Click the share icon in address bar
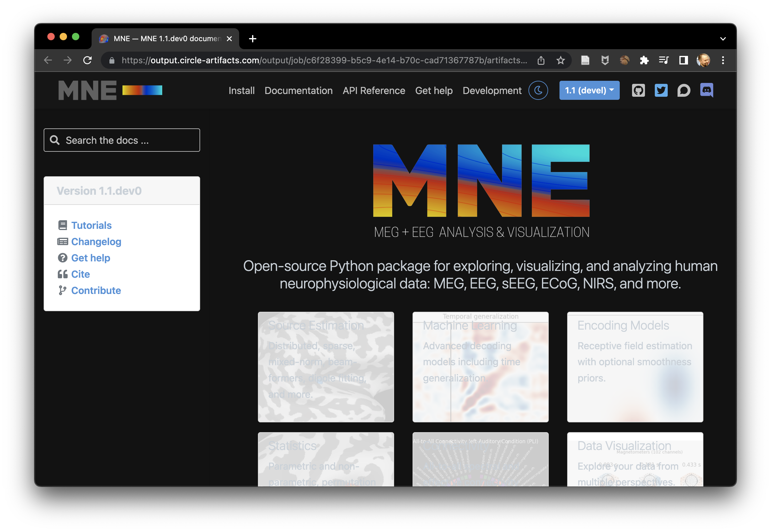This screenshot has width=771, height=532. pyautogui.click(x=541, y=60)
